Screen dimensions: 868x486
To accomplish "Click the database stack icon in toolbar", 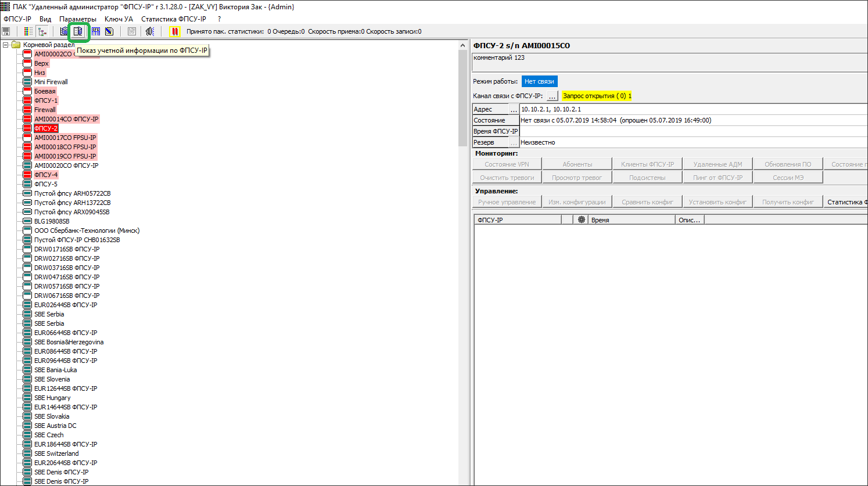I will 64,31.
